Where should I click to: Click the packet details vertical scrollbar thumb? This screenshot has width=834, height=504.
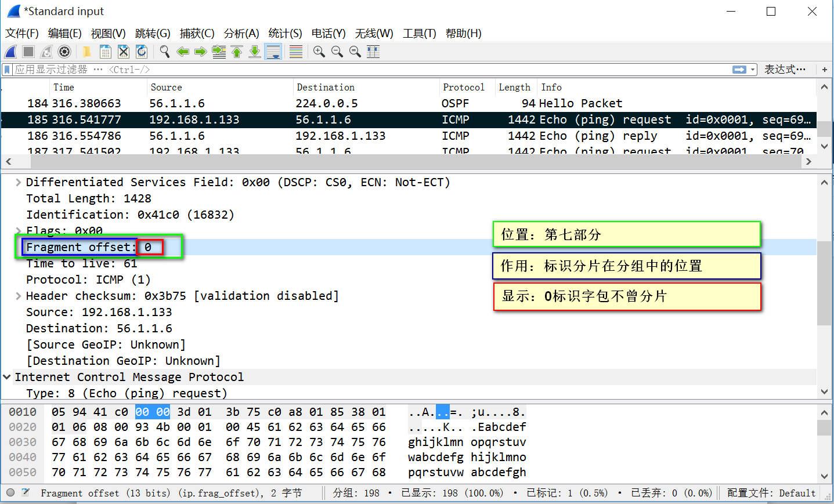824,283
